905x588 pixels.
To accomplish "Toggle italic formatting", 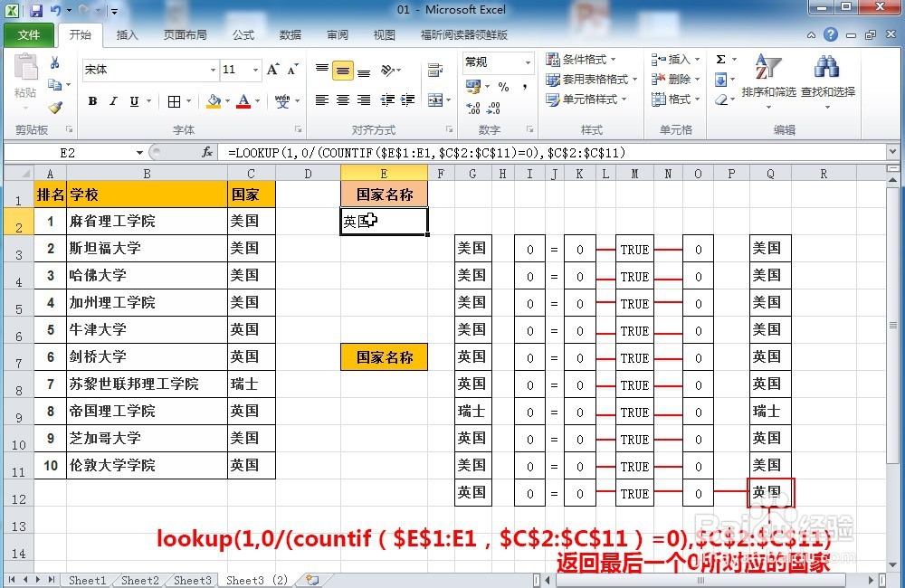I will pos(113,101).
